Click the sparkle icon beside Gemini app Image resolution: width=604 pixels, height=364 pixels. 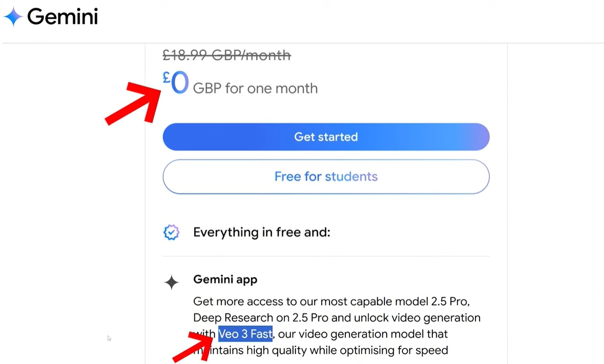click(x=172, y=282)
